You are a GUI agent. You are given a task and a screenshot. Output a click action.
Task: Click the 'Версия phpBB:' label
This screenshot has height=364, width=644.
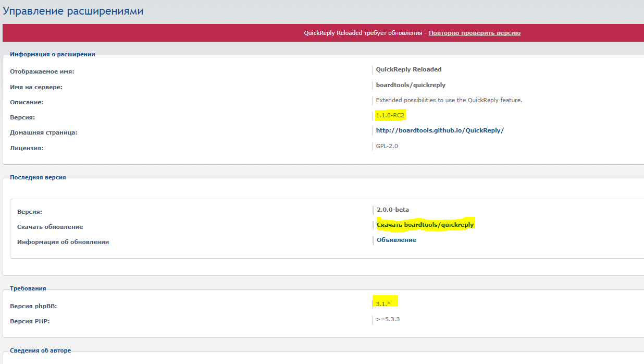tap(33, 306)
